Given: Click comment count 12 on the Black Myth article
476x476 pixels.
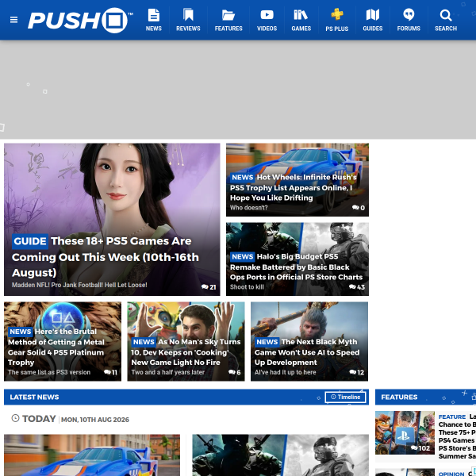Looking at the screenshot, I should pyautogui.click(x=357, y=373).
